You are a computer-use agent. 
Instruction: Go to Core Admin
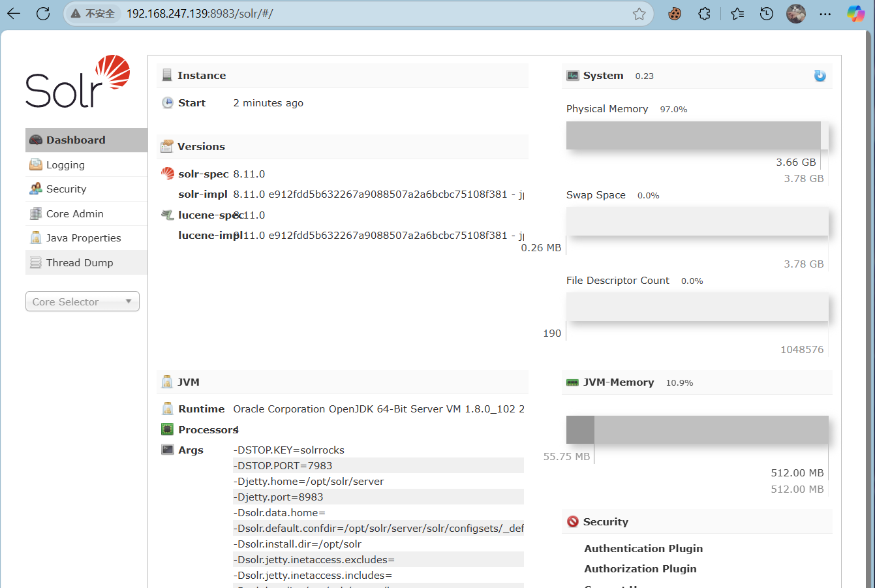tap(86, 213)
